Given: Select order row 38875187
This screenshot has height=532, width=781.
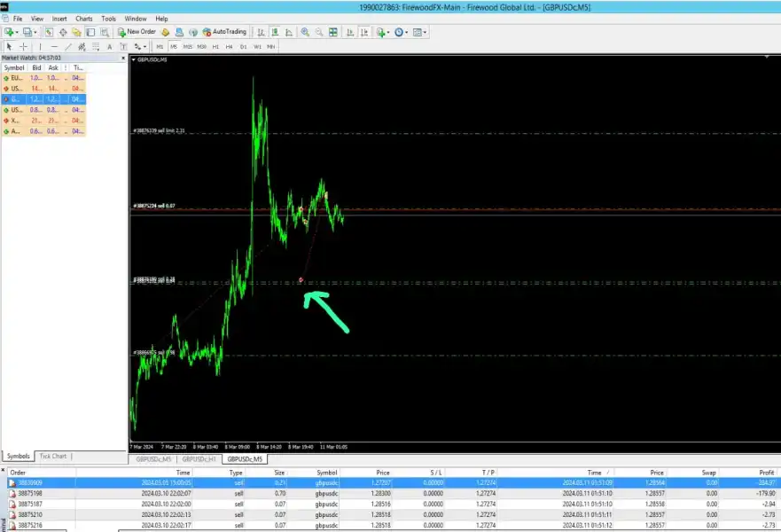Looking at the screenshot, I should point(390,505).
